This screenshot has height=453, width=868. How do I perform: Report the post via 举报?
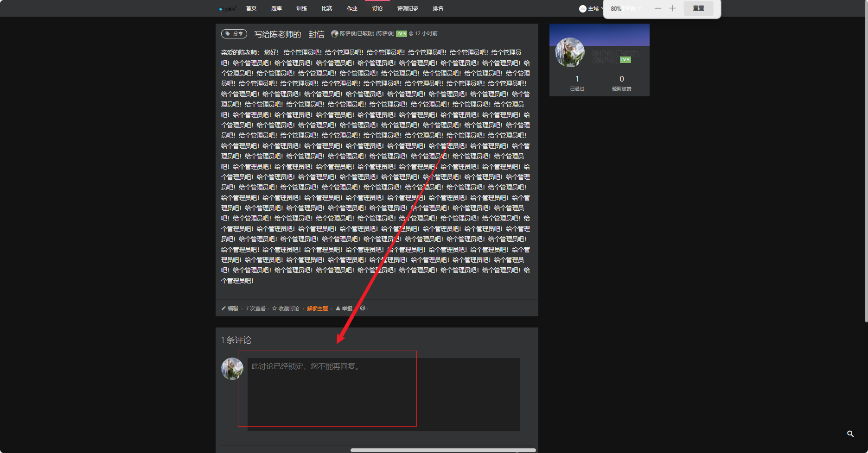[344, 308]
